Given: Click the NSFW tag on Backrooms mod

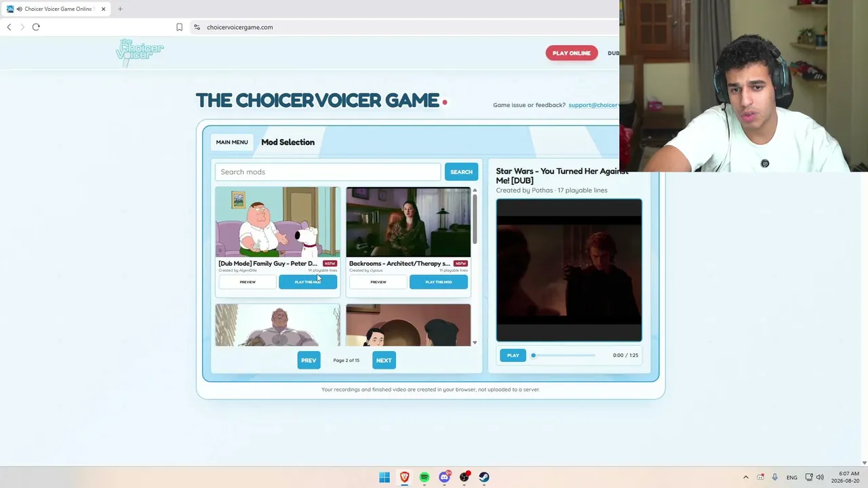Looking at the screenshot, I should pos(460,264).
